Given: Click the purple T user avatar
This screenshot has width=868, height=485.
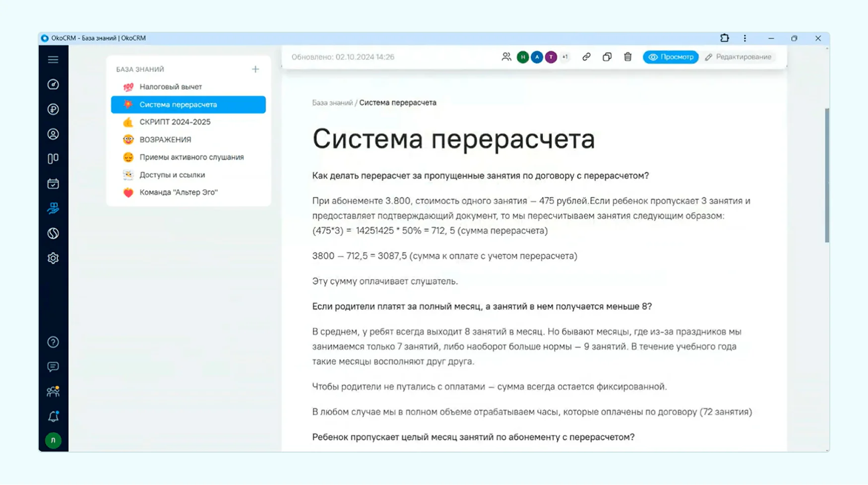Looking at the screenshot, I should coord(551,57).
